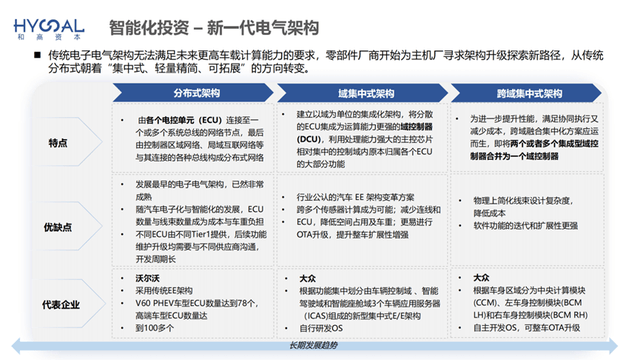640x360 pixels.
Task: Click the slide title 智能化投资 – 新一代电气架构
Action: (213, 28)
